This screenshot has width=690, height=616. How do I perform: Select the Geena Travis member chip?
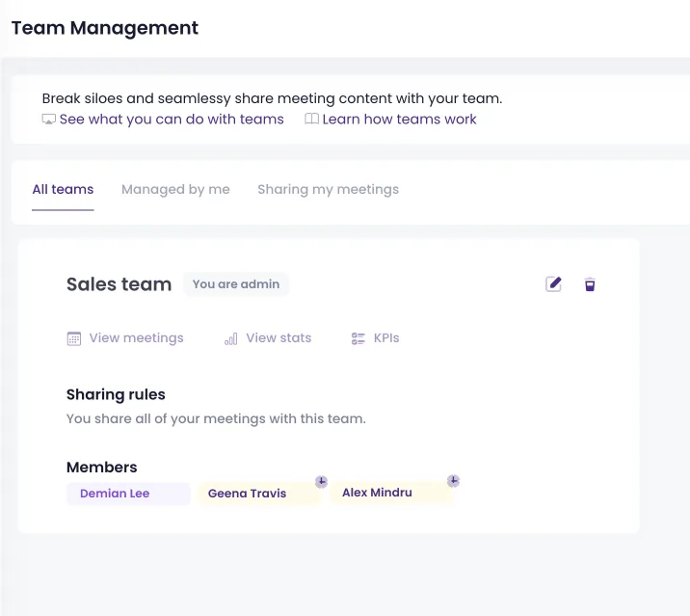(259, 494)
